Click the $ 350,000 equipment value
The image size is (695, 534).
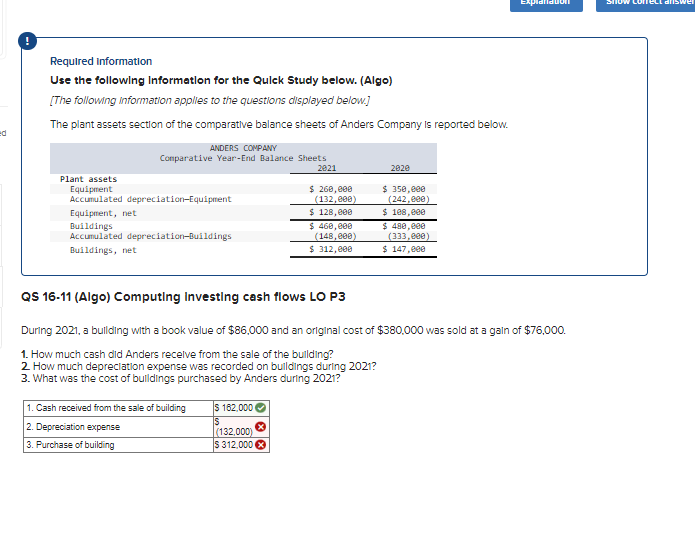(404, 189)
